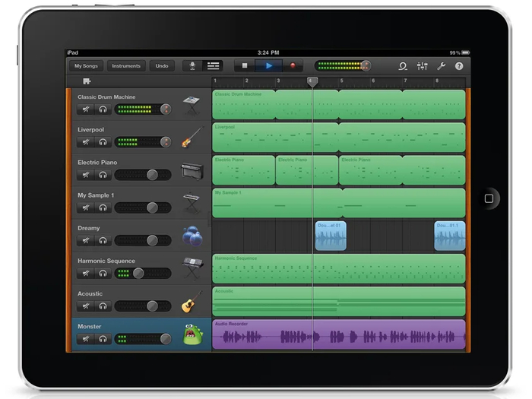Select the first Liverpool green region
This screenshot has width=532, height=399.
point(275,137)
